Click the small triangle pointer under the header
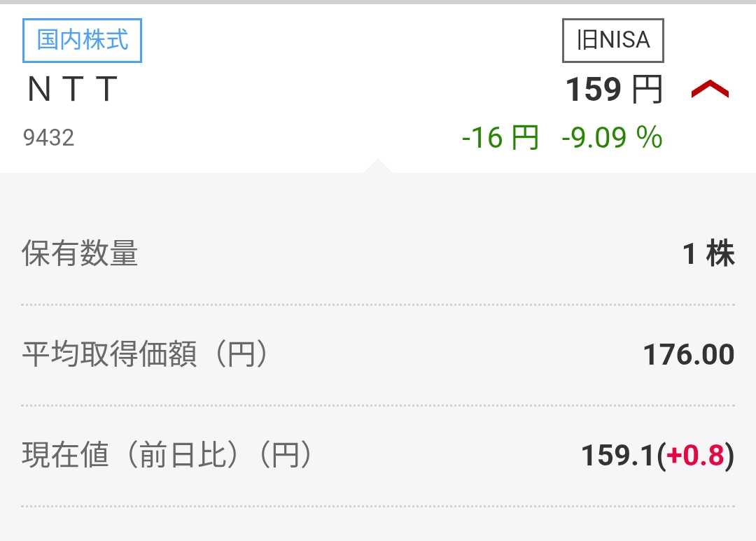The height and width of the screenshot is (541, 756). (378, 166)
